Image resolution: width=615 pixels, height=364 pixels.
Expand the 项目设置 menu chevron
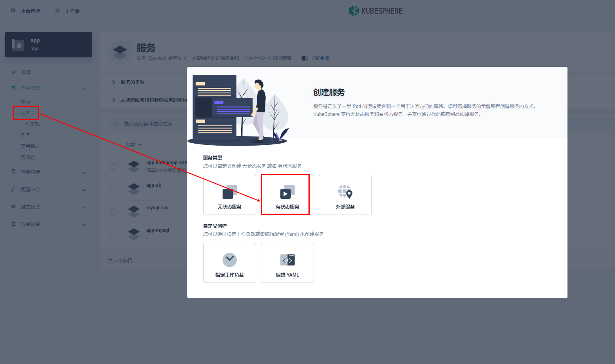84,225
